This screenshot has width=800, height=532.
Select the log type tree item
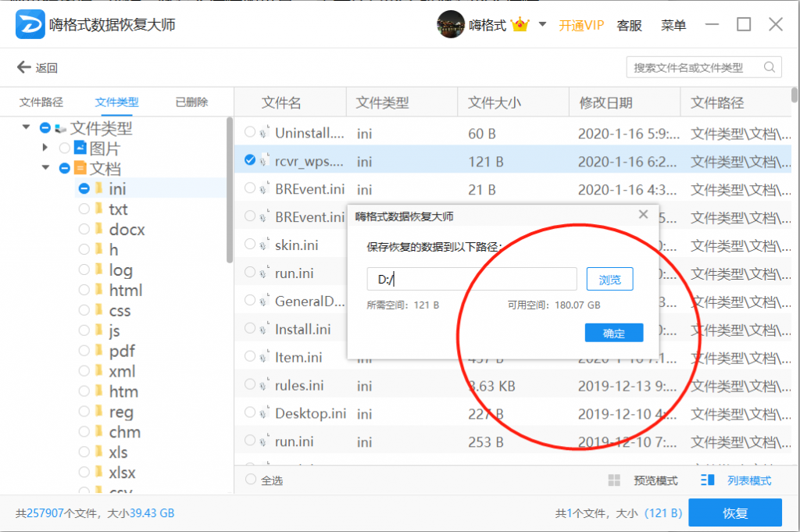(120, 270)
